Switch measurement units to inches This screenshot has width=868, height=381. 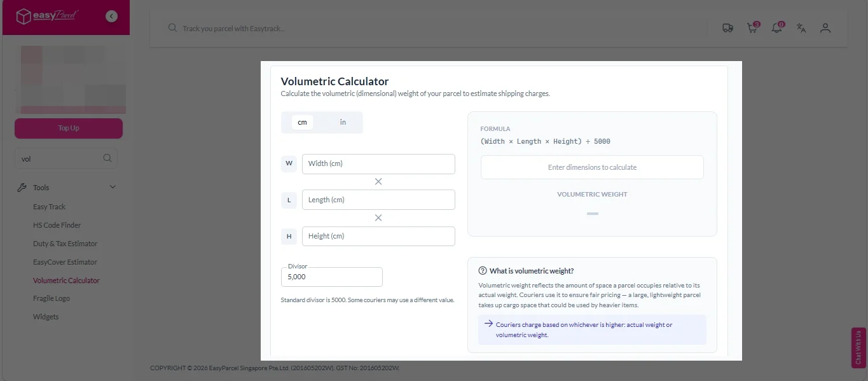click(342, 121)
